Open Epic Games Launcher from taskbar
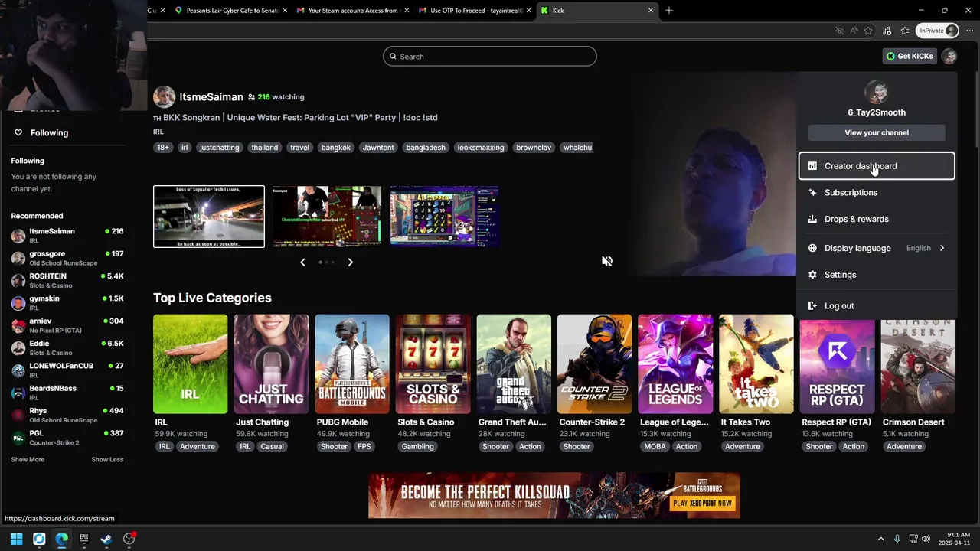Screen dimensions: 980x551 pyautogui.click(x=84, y=539)
